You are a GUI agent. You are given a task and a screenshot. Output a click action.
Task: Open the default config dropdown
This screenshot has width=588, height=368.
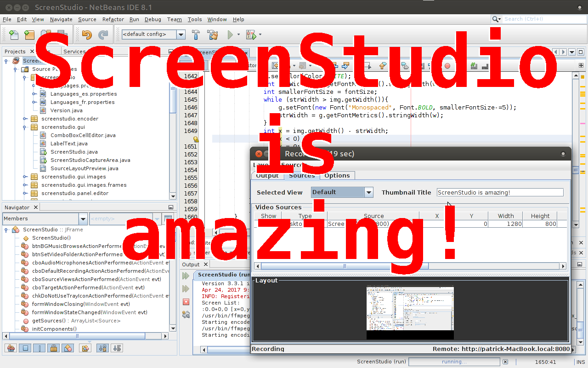(x=181, y=34)
